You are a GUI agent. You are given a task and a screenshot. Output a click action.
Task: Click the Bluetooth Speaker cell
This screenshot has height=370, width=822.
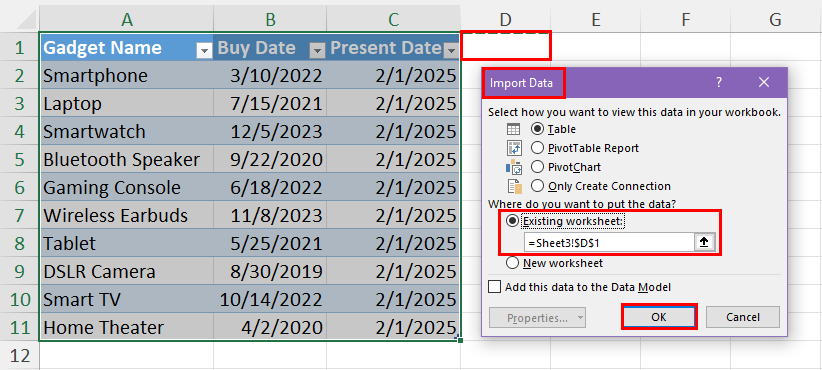click(126, 159)
